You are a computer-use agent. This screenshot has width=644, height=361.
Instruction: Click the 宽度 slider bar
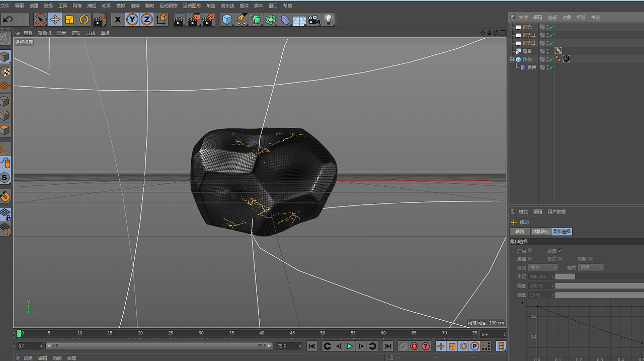[x=599, y=295]
